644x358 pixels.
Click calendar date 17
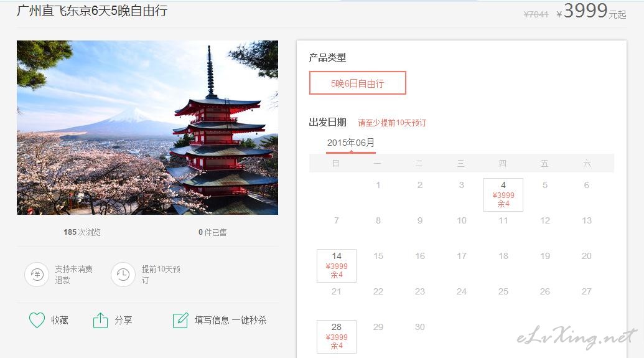coord(462,256)
